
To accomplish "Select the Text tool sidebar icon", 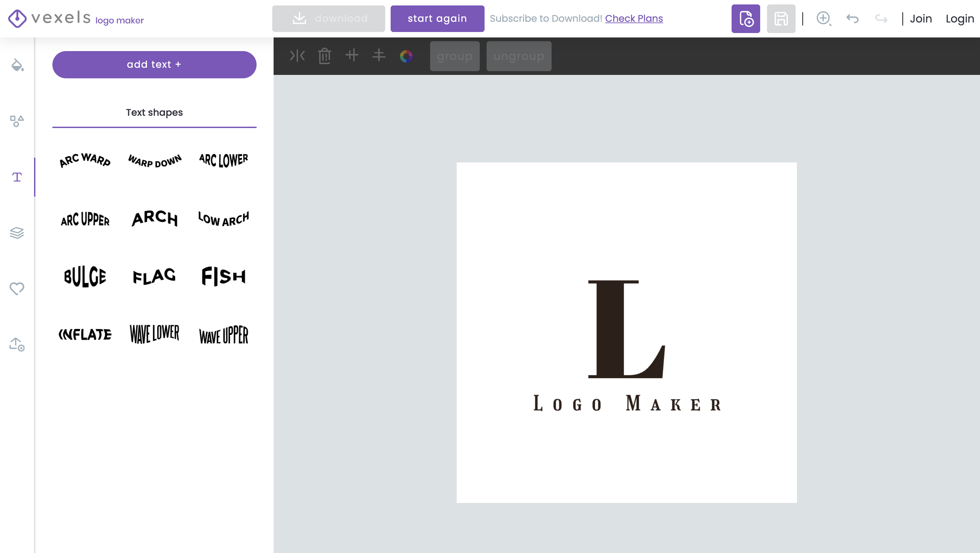I will pos(17,177).
